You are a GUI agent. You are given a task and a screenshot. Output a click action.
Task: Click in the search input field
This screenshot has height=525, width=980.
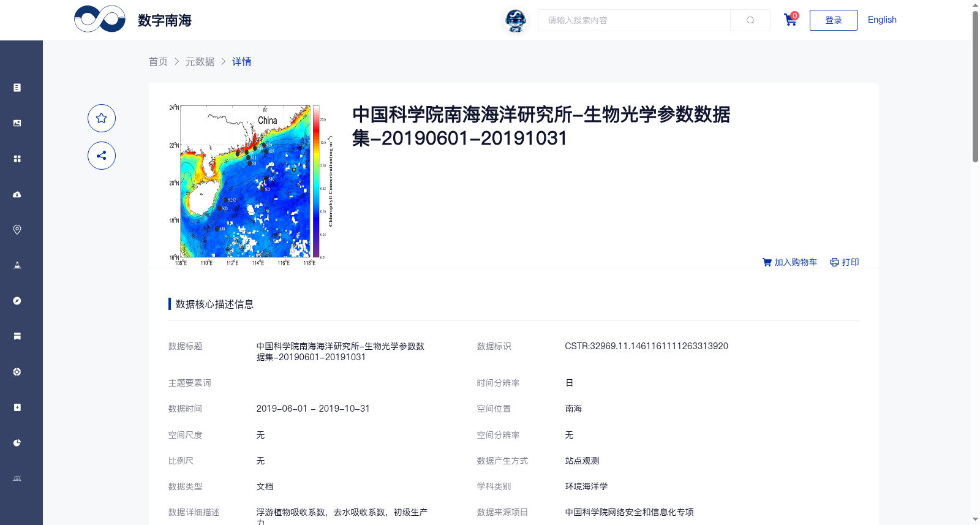(634, 20)
